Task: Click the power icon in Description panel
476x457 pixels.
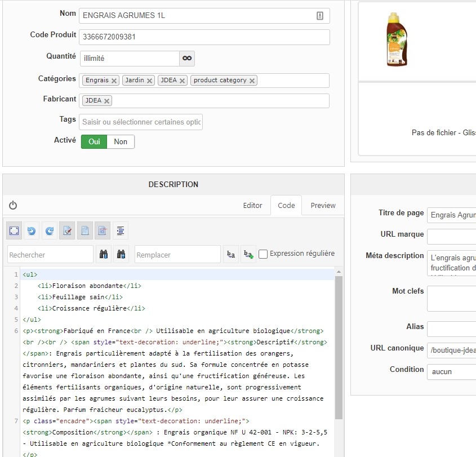Action: pyautogui.click(x=13, y=206)
